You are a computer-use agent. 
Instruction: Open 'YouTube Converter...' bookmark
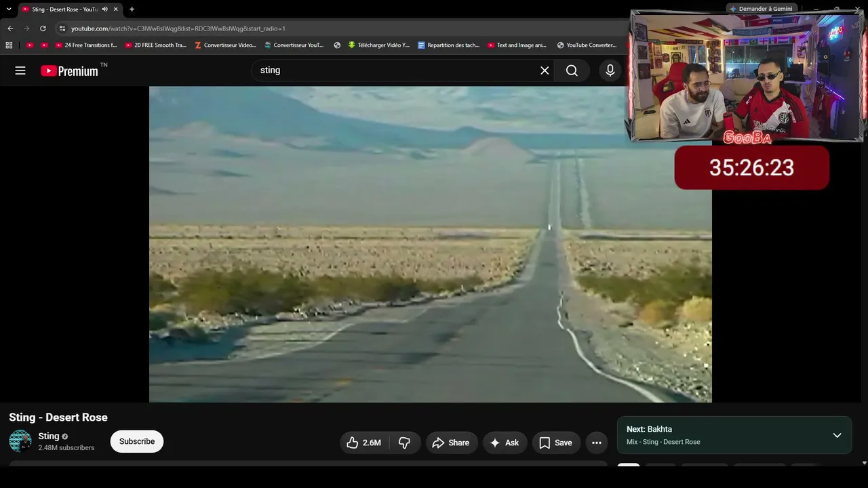click(x=587, y=45)
